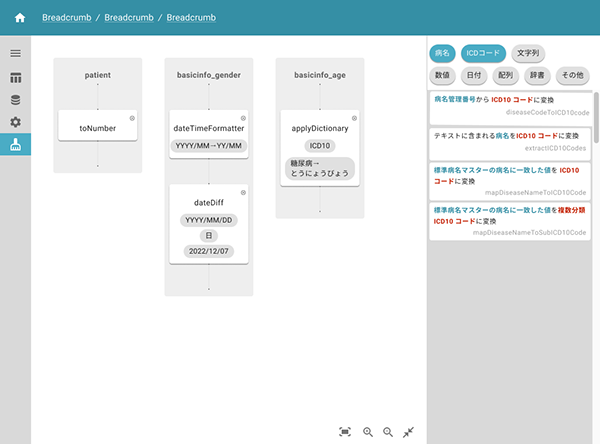Click the first Breadcrumb link
The image size is (600, 444).
coord(68,18)
